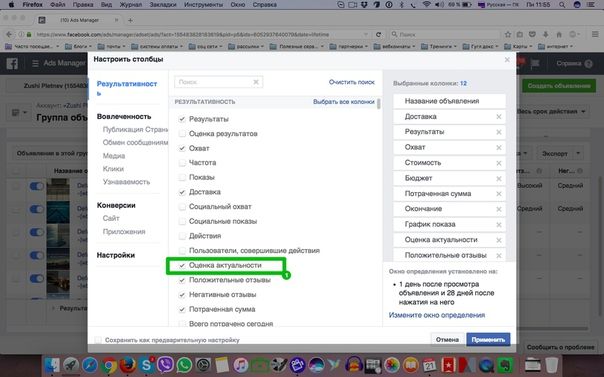The height and width of the screenshot is (377, 604).
Task: Open the Trash in the dock
Action: tap(552, 365)
